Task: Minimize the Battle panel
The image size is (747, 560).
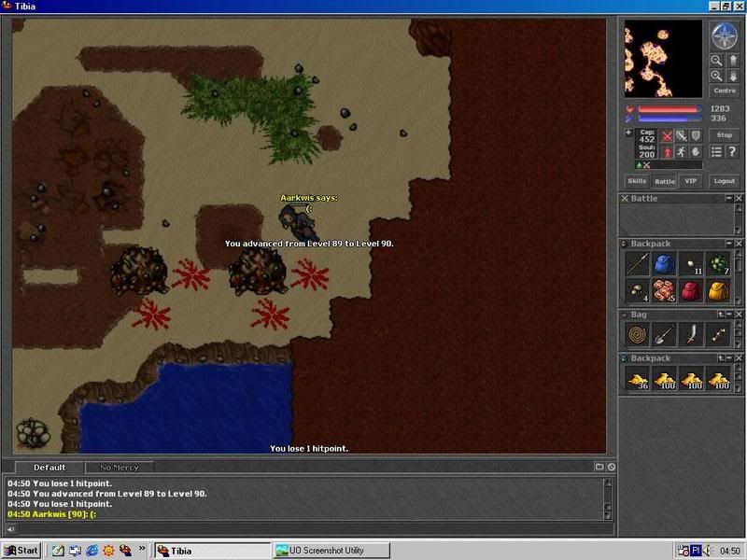Action: pyautogui.click(x=729, y=198)
